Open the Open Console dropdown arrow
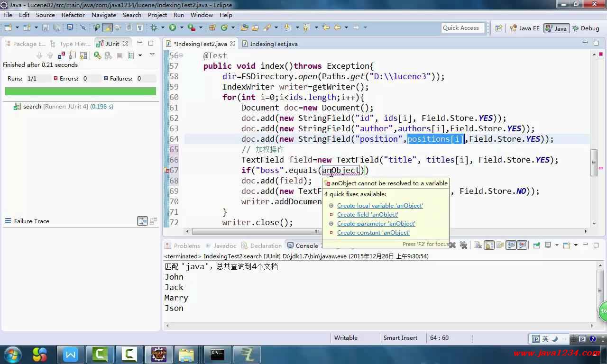Screen dimensions: 607x364 click(576, 245)
